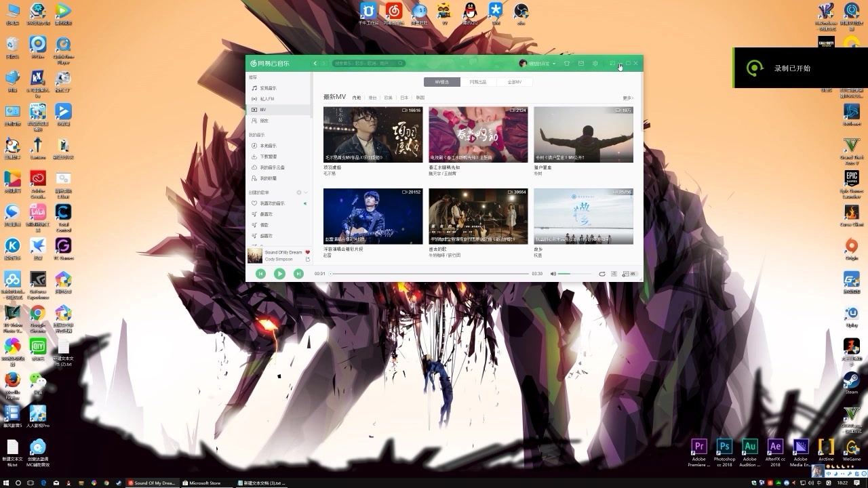Open 本地音乐 in the sidebar
Image resolution: width=868 pixels, height=488 pixels.
coord(278,146)
